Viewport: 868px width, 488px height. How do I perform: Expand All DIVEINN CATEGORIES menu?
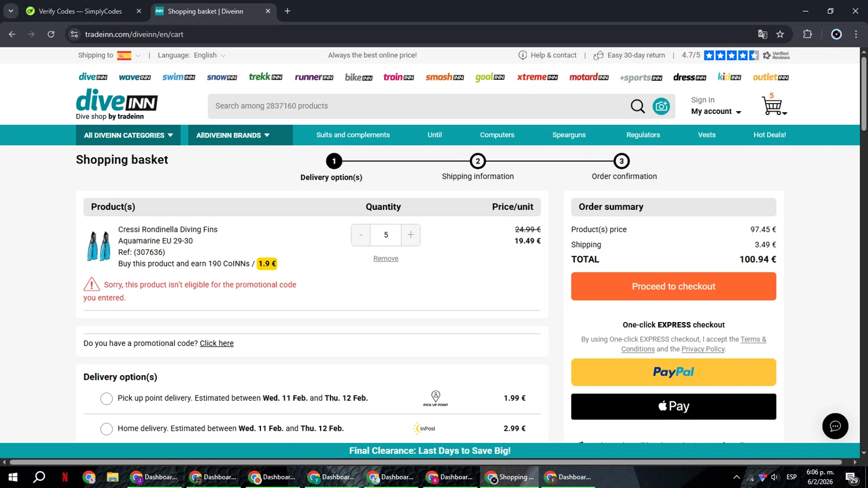point(128,135)
